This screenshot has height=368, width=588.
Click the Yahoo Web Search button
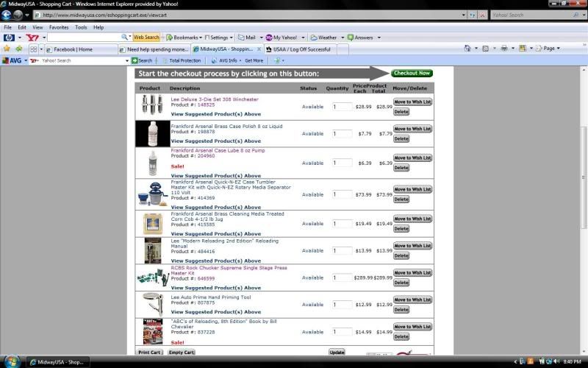point(146,38)
